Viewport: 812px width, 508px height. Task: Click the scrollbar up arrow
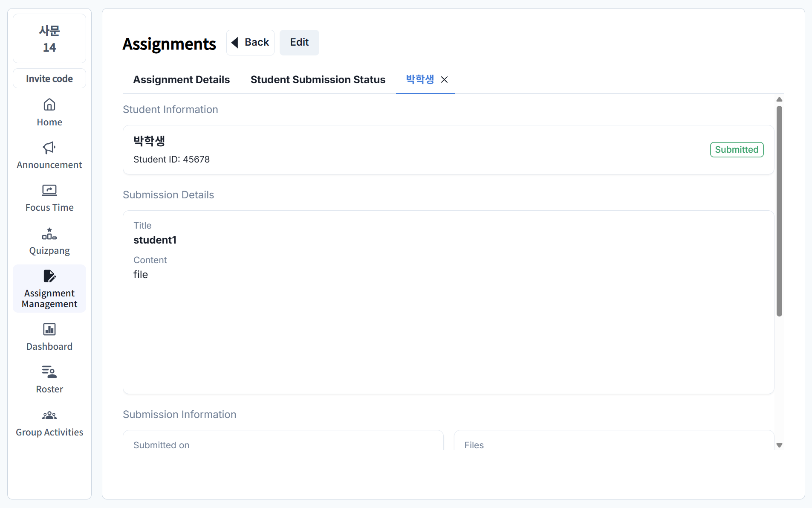tap(779, 100)
